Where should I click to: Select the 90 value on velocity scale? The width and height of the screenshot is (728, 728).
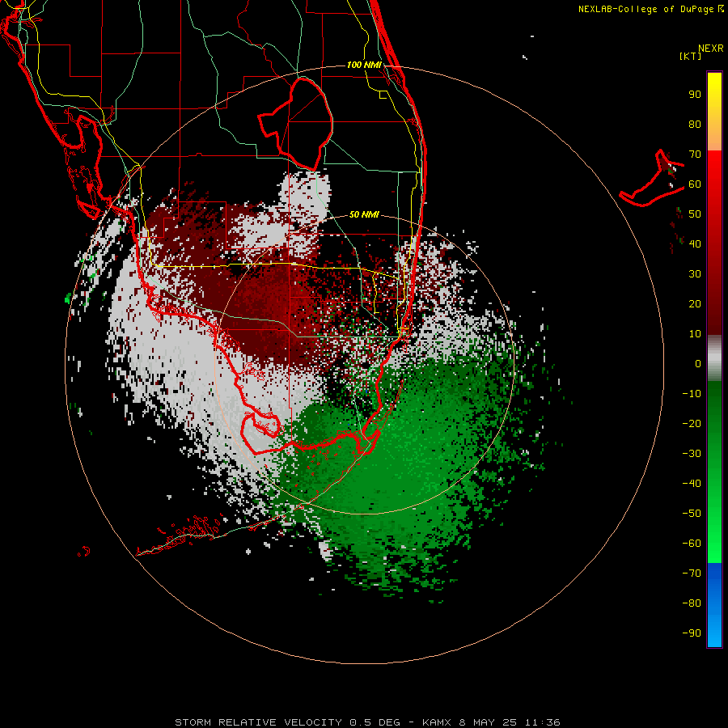pos(695,95)
